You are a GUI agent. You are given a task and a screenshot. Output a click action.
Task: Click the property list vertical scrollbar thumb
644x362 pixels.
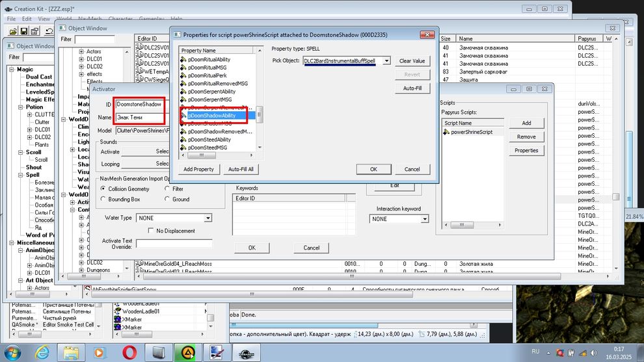260,115
